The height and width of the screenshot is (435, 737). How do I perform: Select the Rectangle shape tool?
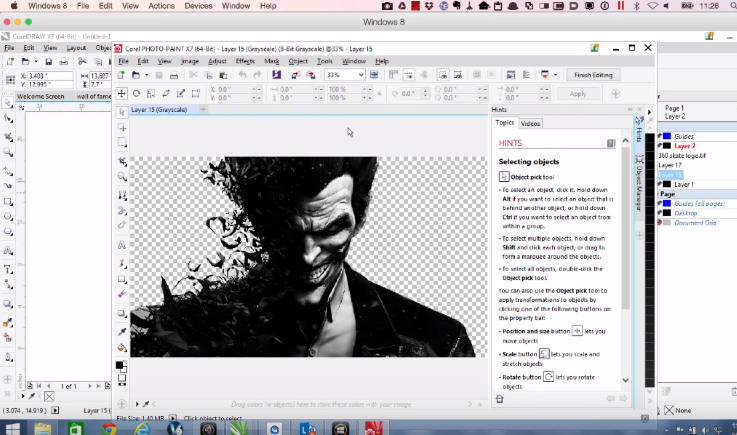click(x=122, y=279)
